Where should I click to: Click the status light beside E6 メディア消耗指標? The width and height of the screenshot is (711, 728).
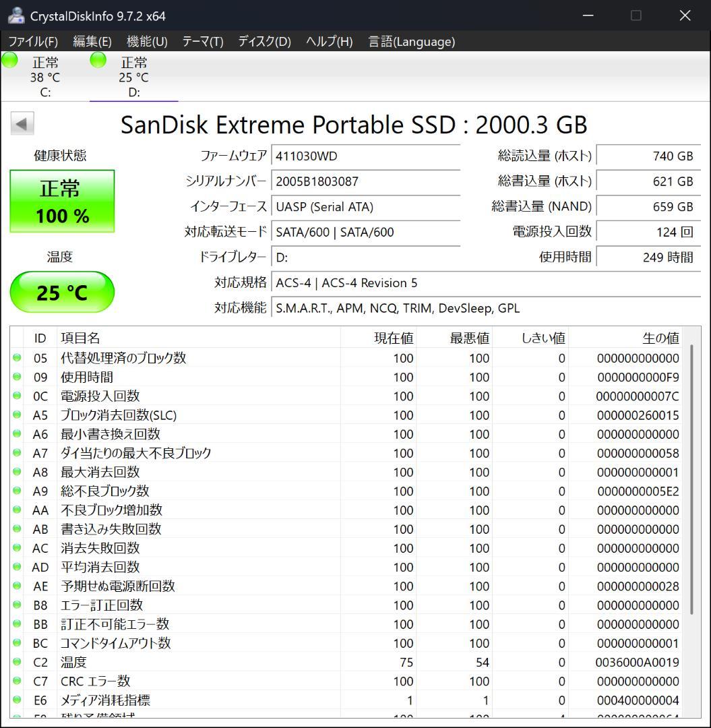click(17, 700)
